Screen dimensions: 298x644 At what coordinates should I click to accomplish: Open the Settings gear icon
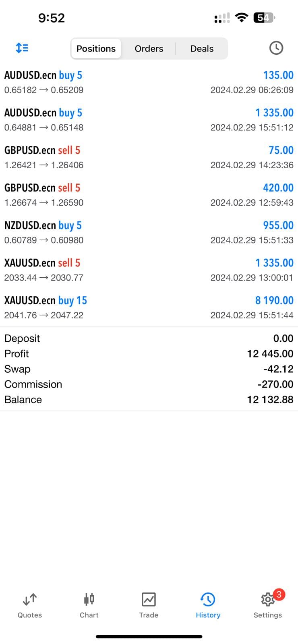click(267, 600)
